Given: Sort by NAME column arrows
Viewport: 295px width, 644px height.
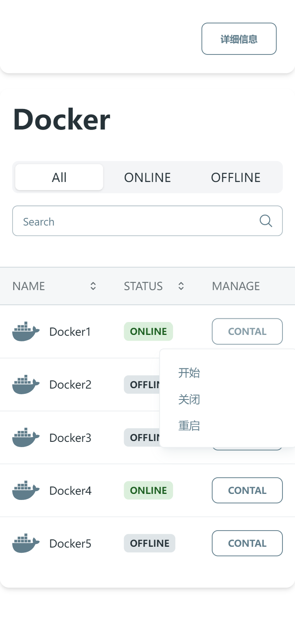Looking at the screenshot, I should click(x=93, y=286).
